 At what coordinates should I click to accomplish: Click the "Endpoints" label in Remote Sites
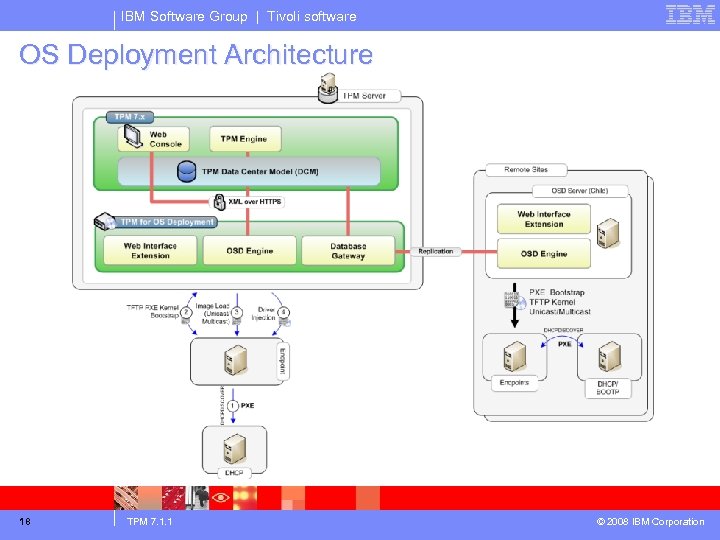coord(514,382)
